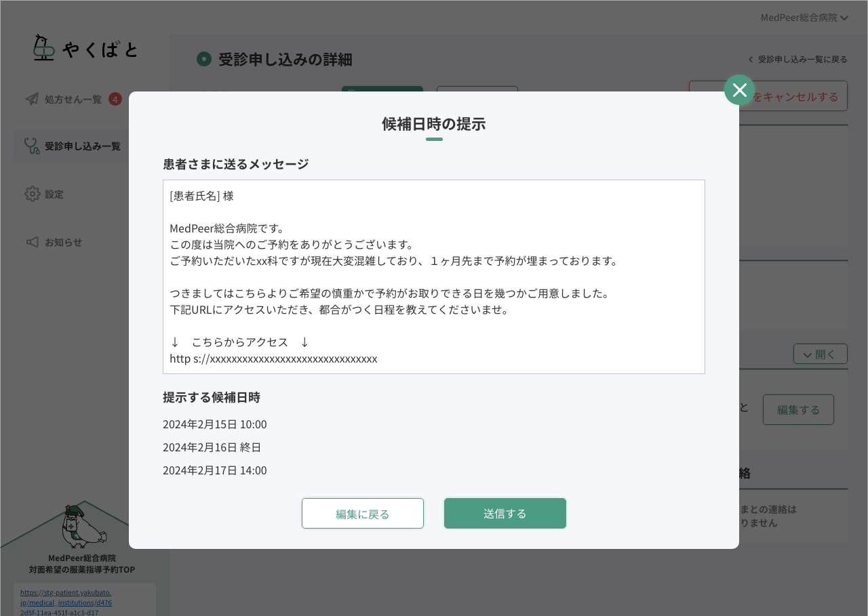Open 処方せん一覧 in the sidebar
868x616 pixels.
pyautogui.click(x=73, y=99)
